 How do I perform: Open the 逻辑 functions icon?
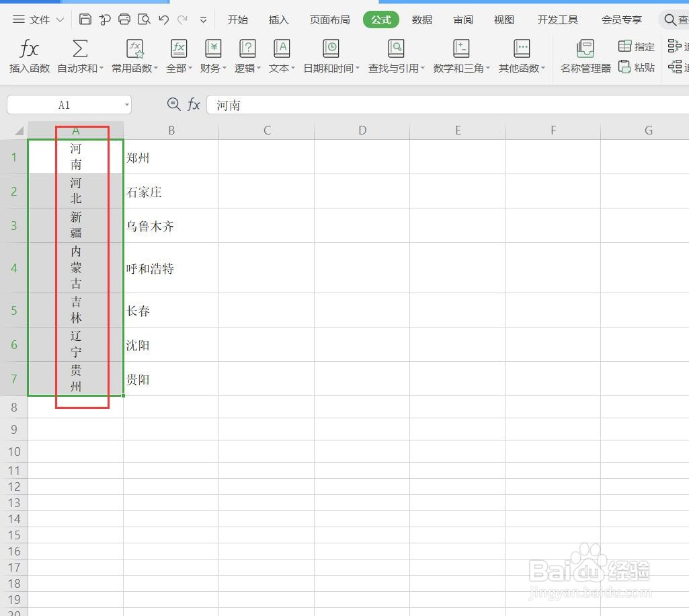(247, 48)
